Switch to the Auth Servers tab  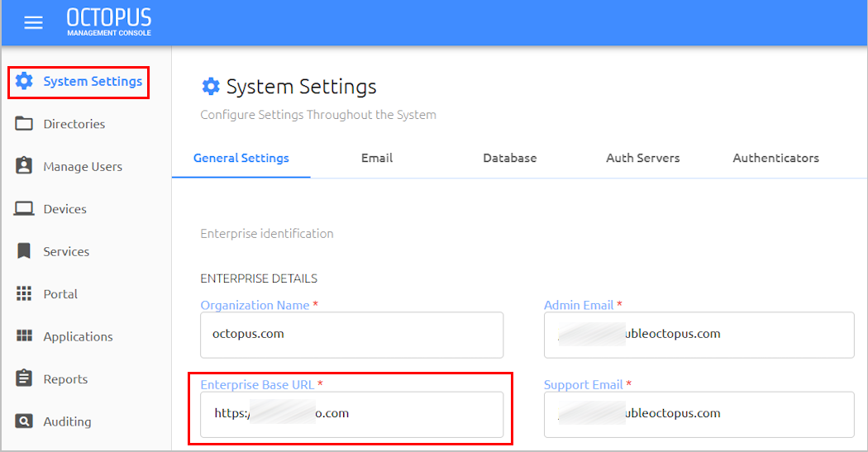point(642,158)
